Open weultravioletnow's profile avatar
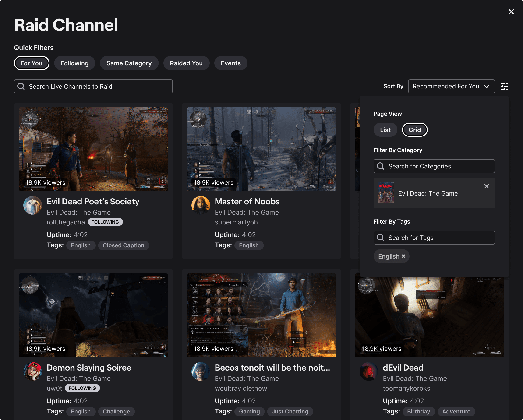This screenshot has height=420, width=523. (201, 371)
